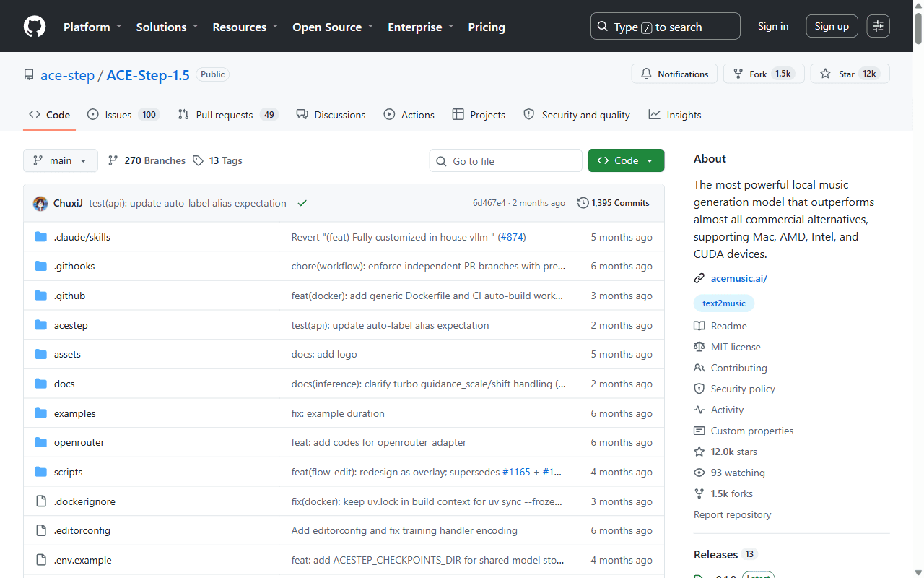Expand the Enterprise dropdown

pos(421,27)
